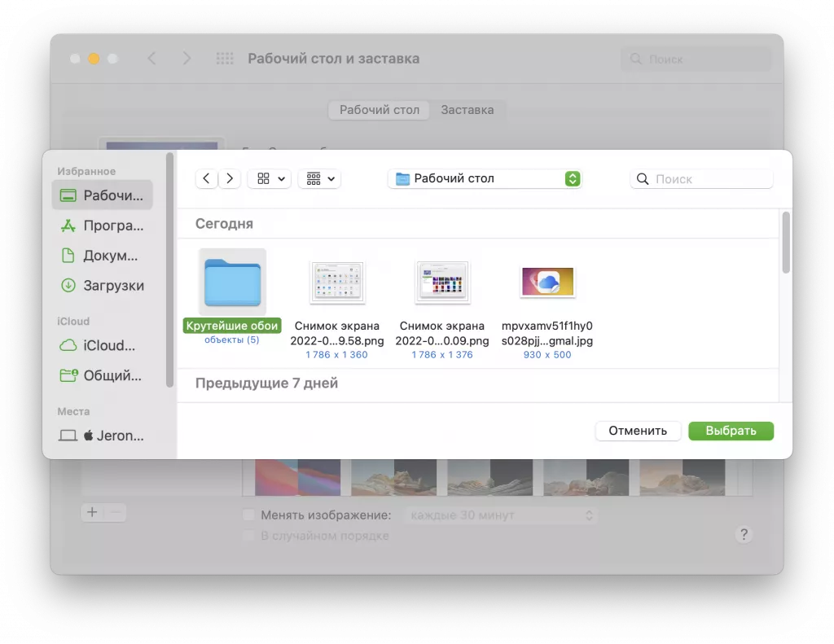Switch to Заставка tab in preferences window
This screenshot has height=644, width=834.
tap(467, 110)
